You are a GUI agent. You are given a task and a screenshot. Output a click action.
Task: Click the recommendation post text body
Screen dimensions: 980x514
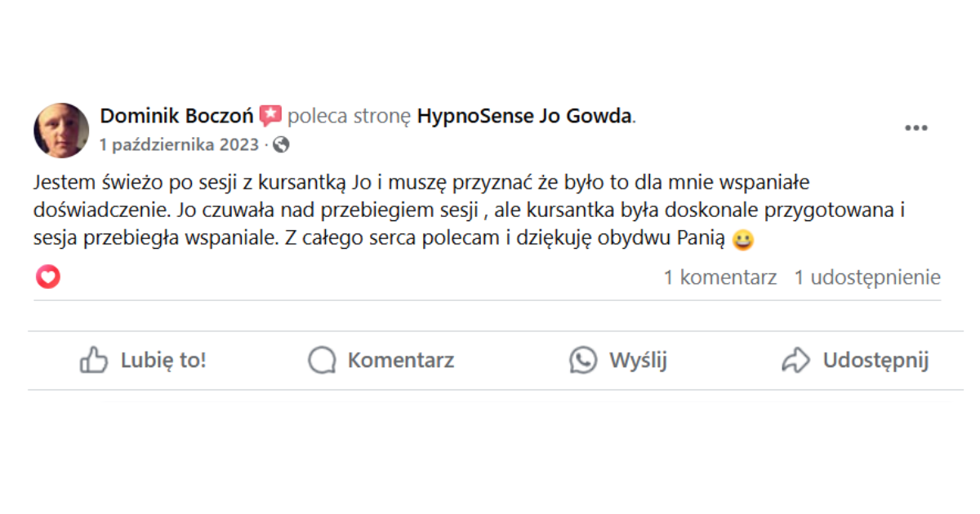pyautogui.click(x=457, y=210)
